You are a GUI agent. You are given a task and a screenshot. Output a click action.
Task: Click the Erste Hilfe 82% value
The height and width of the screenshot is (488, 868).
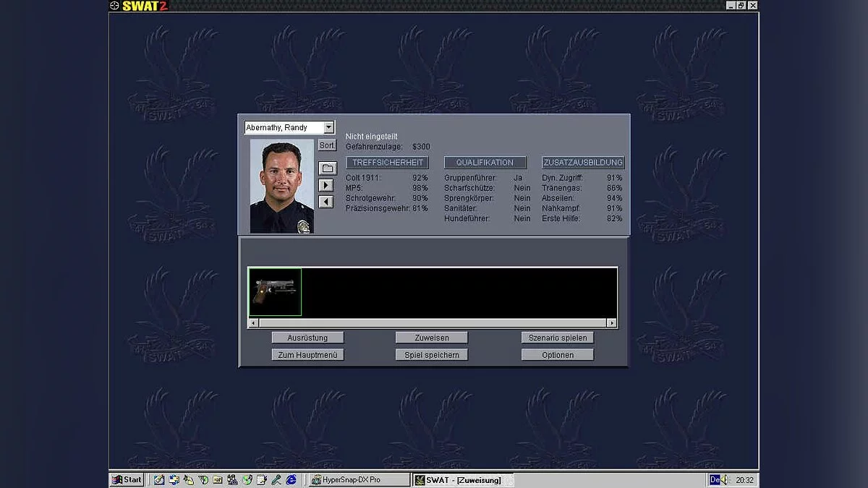click(615, 218)
